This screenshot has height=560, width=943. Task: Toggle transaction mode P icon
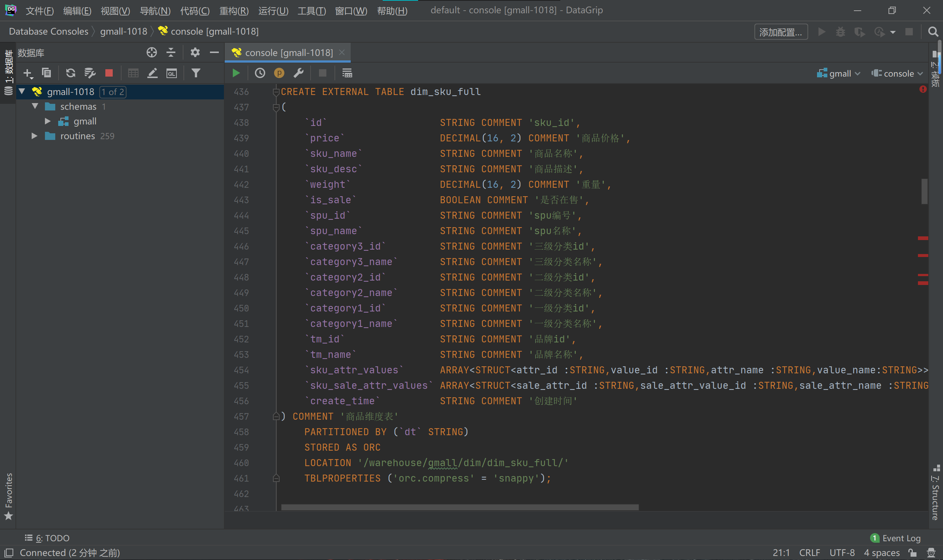[x=279, y=73]
